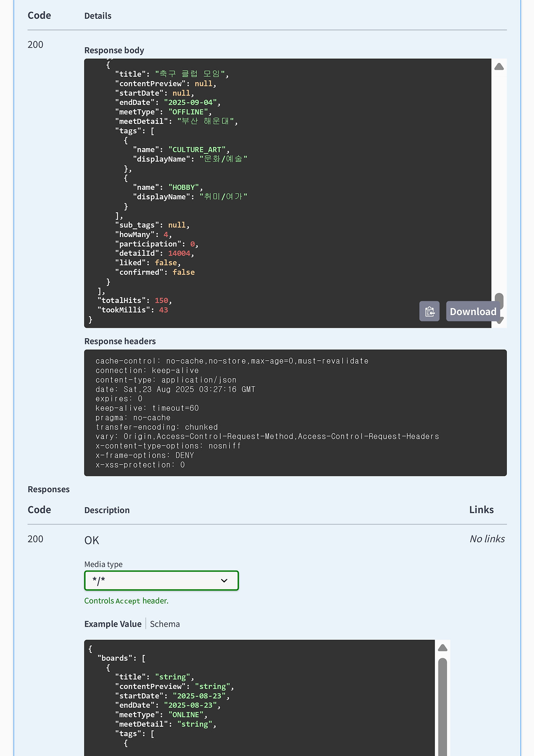Click the totalHits value 150
The width and height of the screenshot is (534, 756).
(x=161, y=301)
